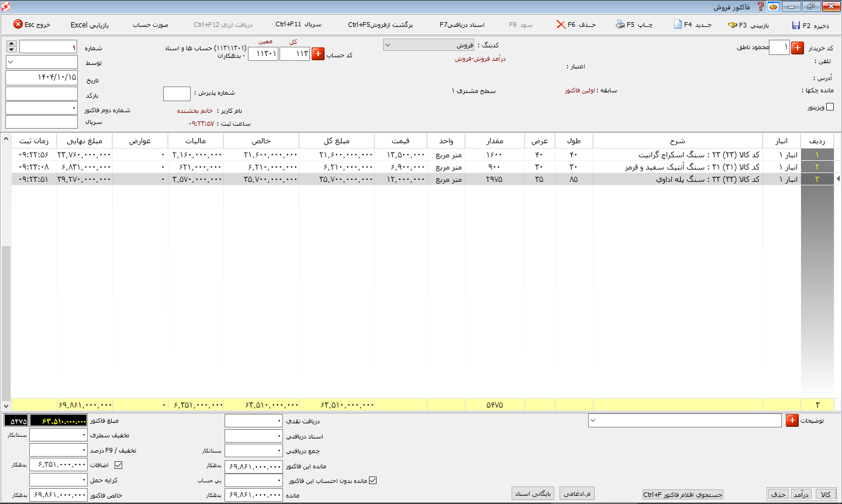Expand the توسط dropdown list

(x=12, y=62)
